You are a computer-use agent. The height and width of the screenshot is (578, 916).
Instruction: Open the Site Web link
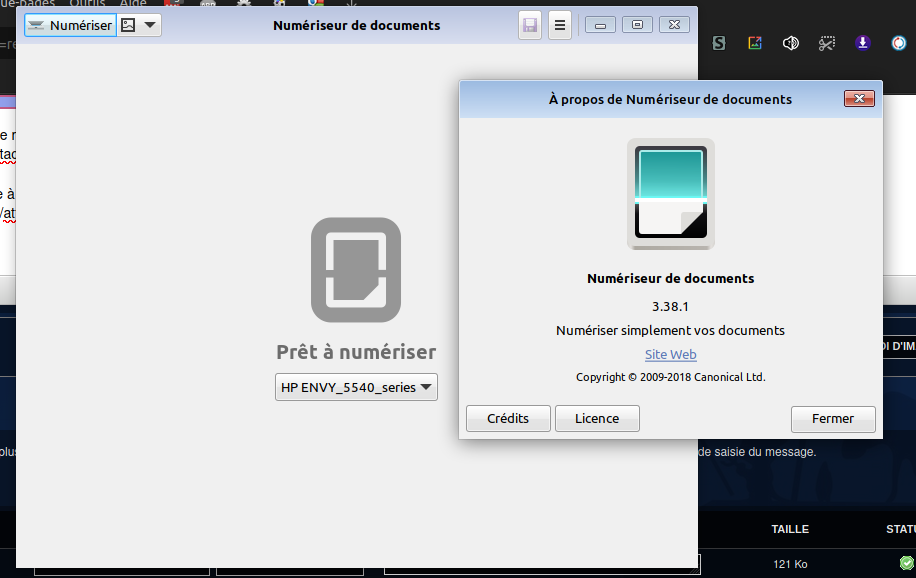click(670, 354)
